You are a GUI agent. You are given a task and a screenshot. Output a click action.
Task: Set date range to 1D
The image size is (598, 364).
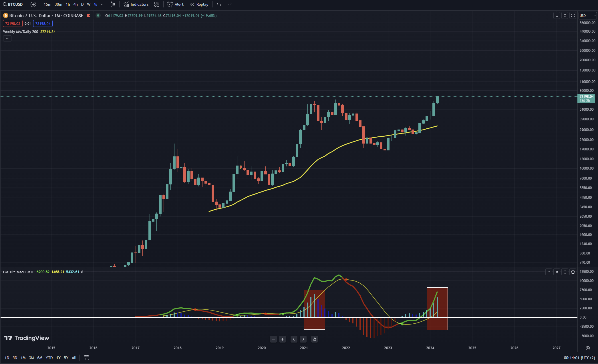point(7,358)
